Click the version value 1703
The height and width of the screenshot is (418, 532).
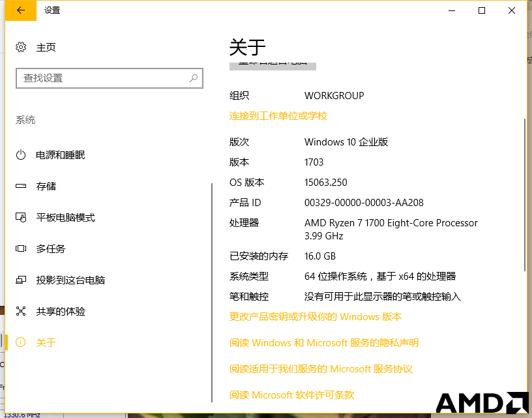pos(314,162)
